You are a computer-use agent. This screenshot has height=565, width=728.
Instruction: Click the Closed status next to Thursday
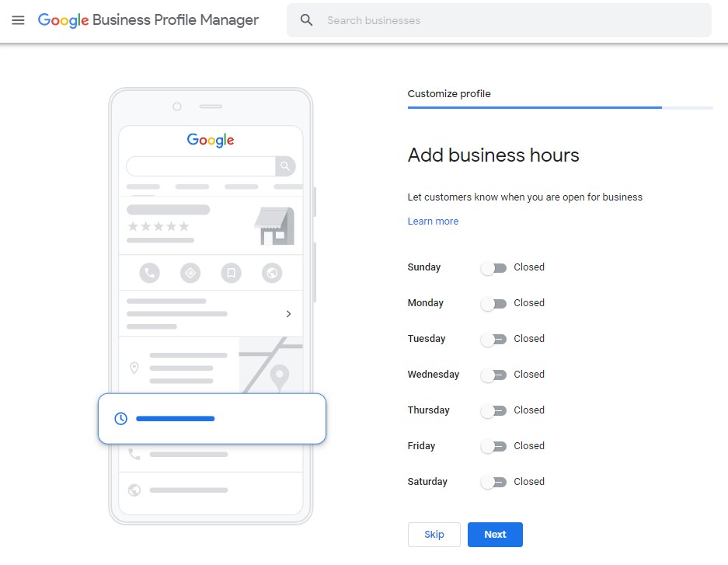pyautogui.click(x=529, y=410)
